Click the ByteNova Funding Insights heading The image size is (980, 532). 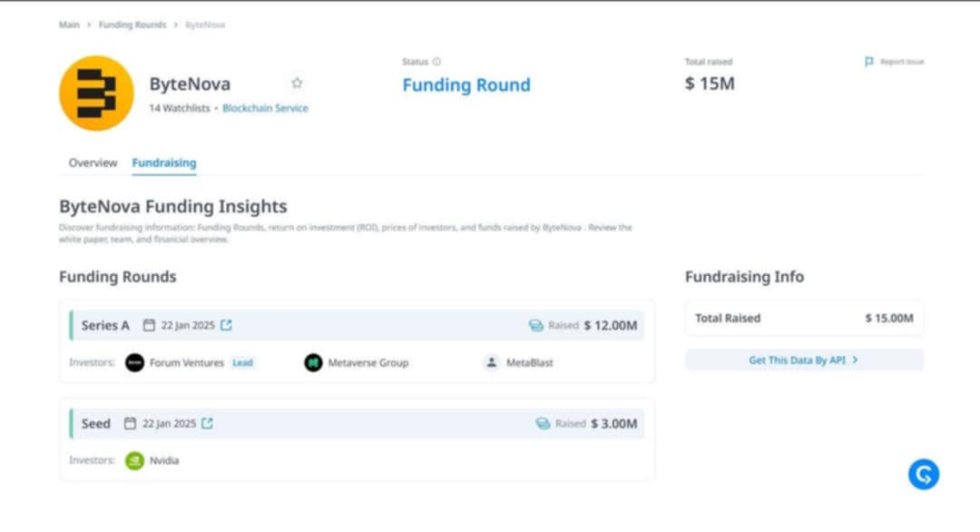(173, 206)
